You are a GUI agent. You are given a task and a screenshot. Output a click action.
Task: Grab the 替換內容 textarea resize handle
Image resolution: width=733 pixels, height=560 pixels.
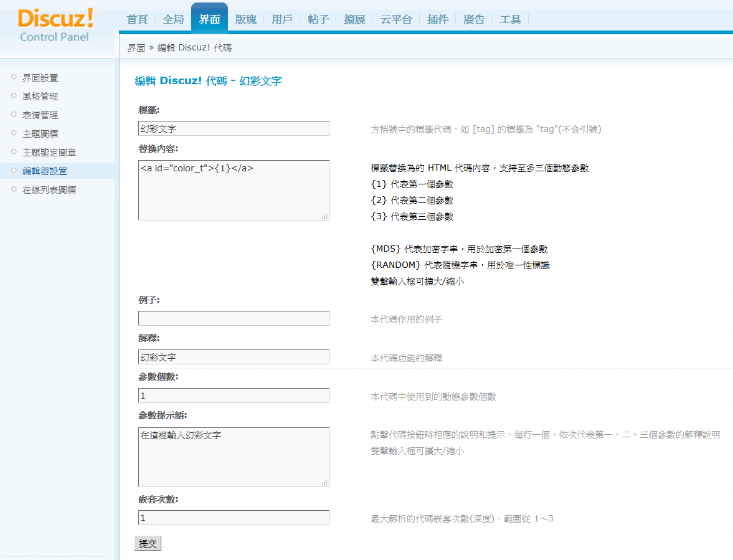[x=325, y=216]
